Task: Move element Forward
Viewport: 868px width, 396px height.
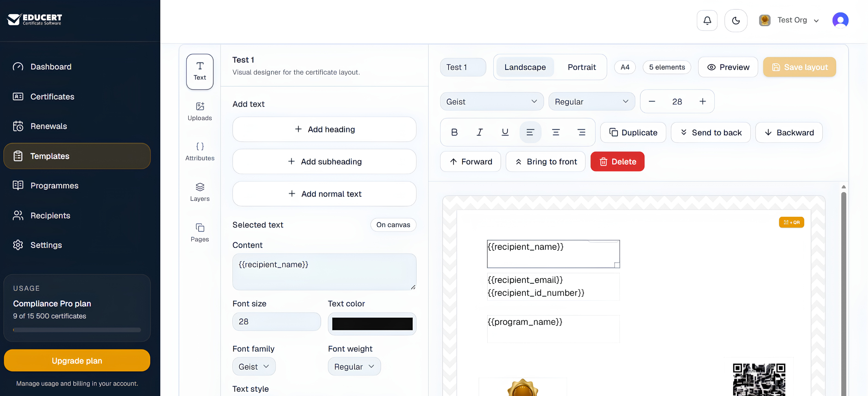Action: (x=471, y=162)
